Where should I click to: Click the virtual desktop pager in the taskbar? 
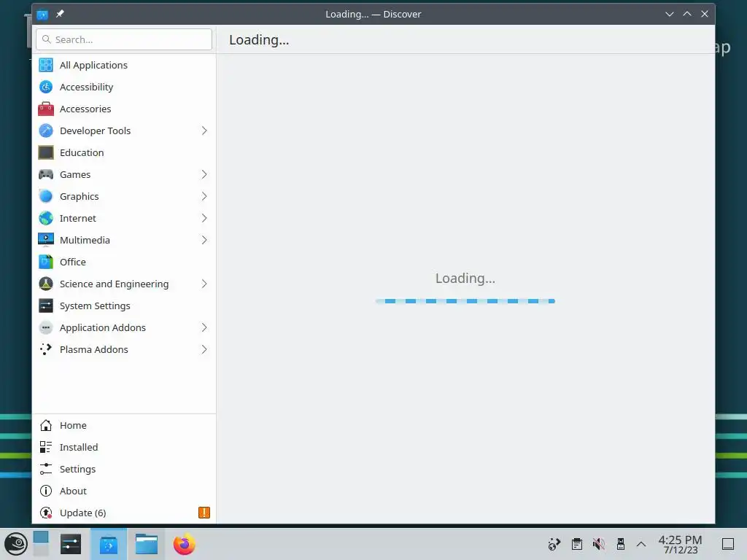pyautogui.click(x=41, y=544)
